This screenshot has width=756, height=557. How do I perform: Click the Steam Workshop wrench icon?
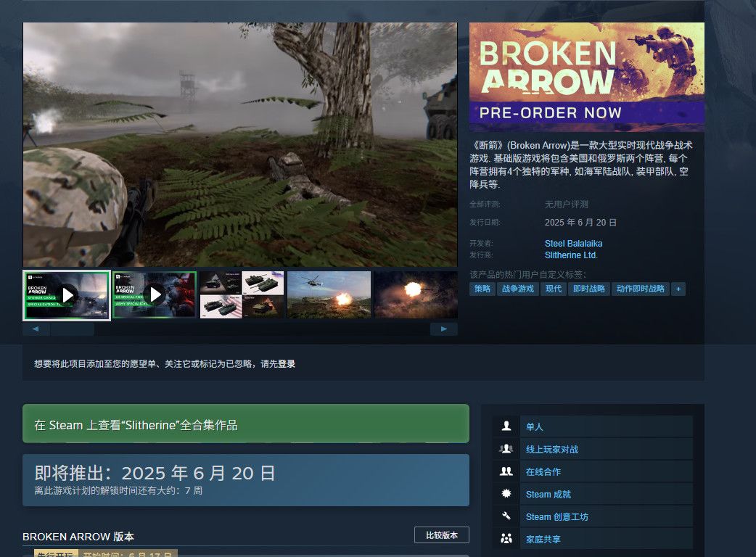(506, 516)
